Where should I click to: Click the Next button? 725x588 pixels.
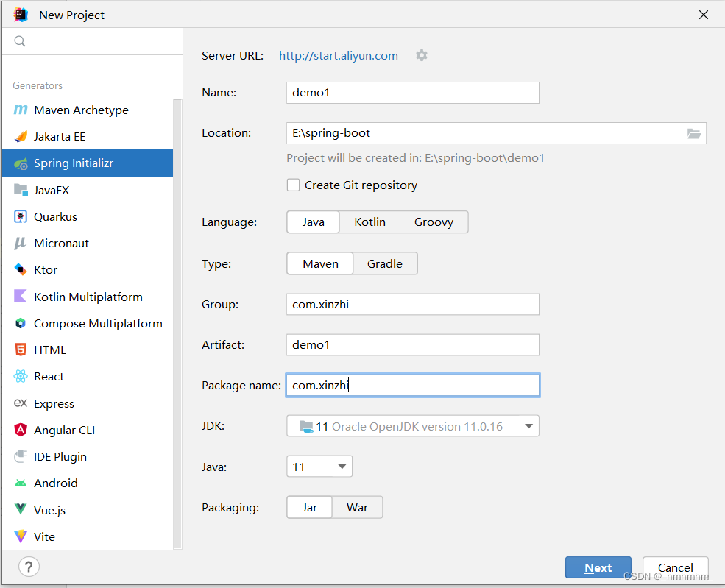[x=598, y=567]
